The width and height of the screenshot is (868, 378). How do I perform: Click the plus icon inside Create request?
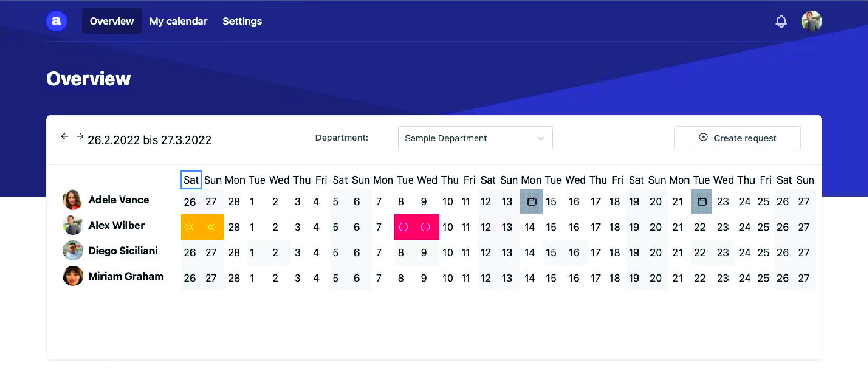pyautogui.click(x=703, y=138)
